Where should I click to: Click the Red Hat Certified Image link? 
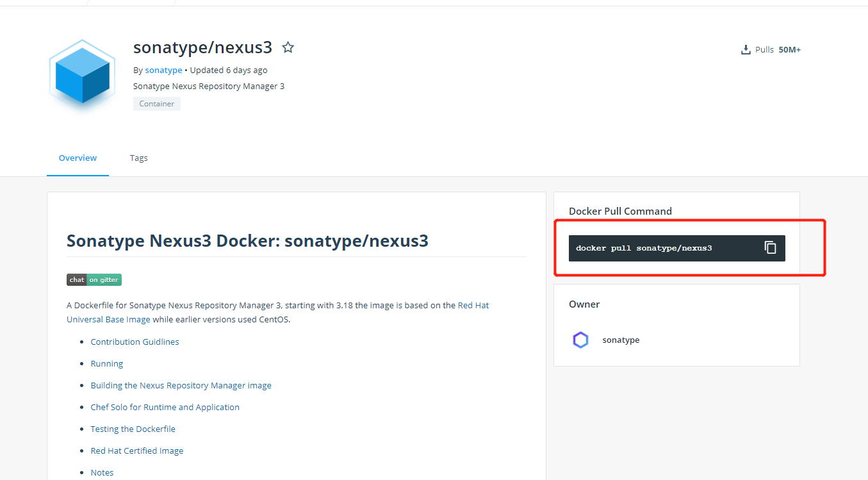136,451
